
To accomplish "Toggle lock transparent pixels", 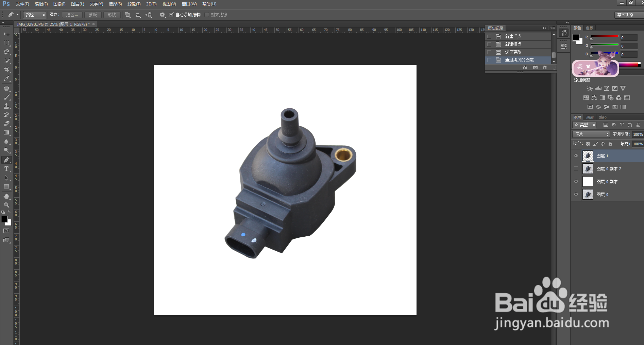I will 588,144.
